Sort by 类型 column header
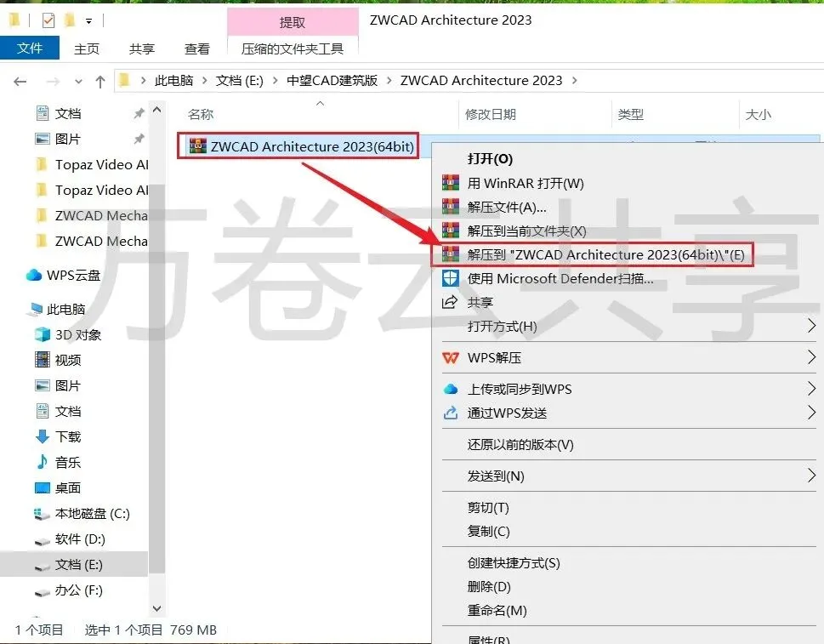Viewport: 824px width, 644px height. [631, 114]
